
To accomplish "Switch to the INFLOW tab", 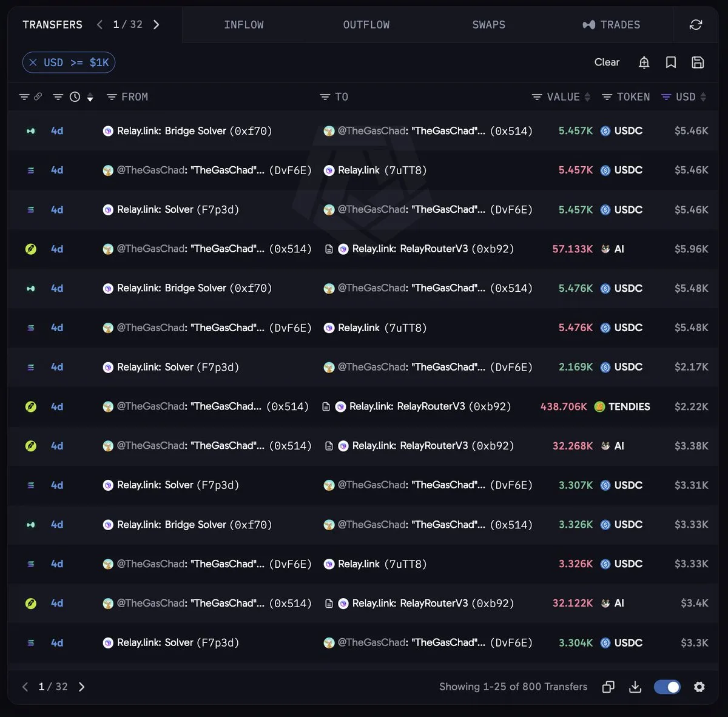I will [244, 25].
